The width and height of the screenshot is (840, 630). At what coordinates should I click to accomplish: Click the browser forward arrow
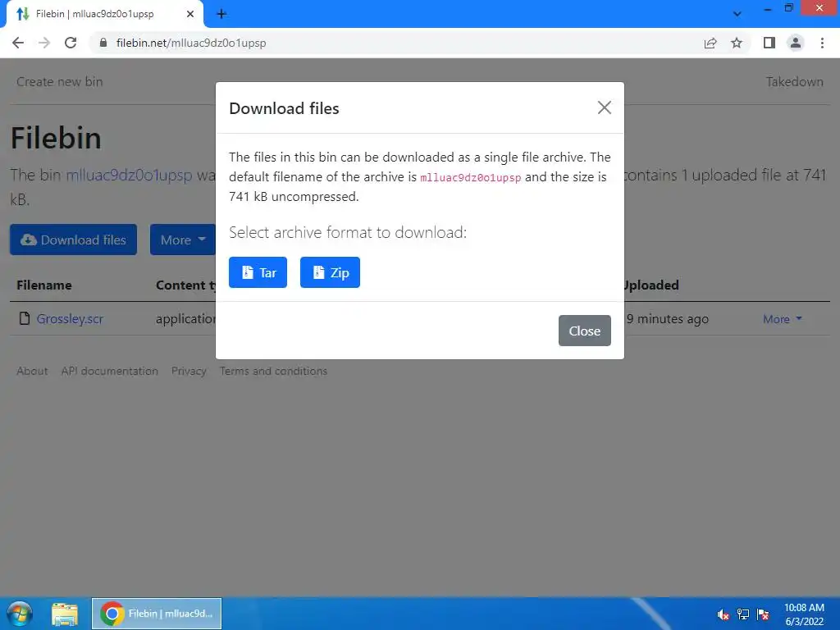tap(44, 43)
